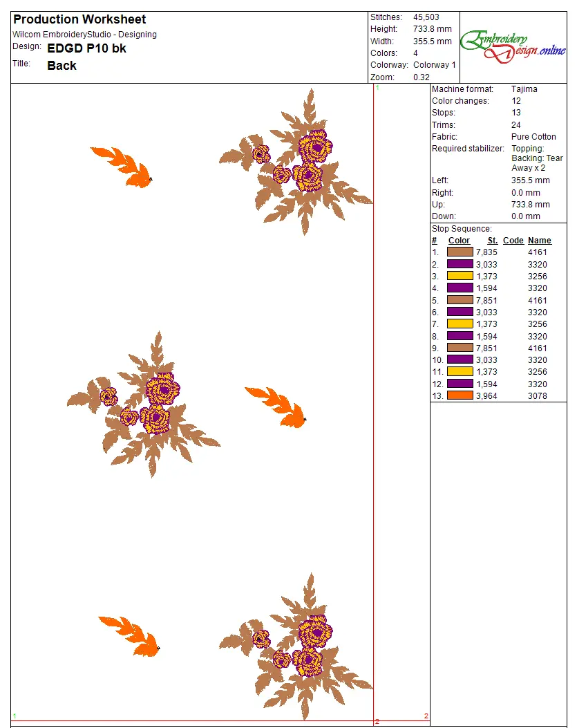Click the purple swatch in stop 10
This screenshot has height=728, width=577.
point(460,360)
